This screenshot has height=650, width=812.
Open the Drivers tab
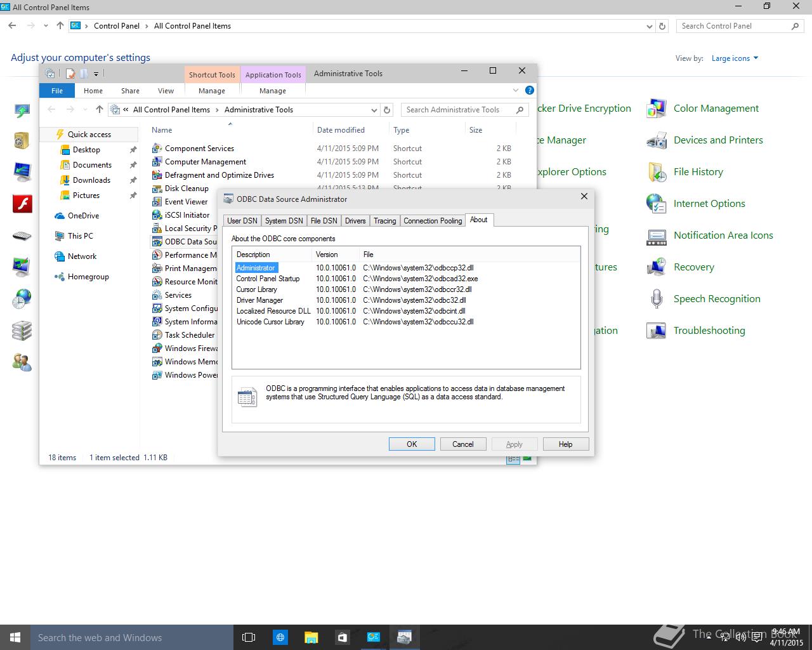(355, 221)
